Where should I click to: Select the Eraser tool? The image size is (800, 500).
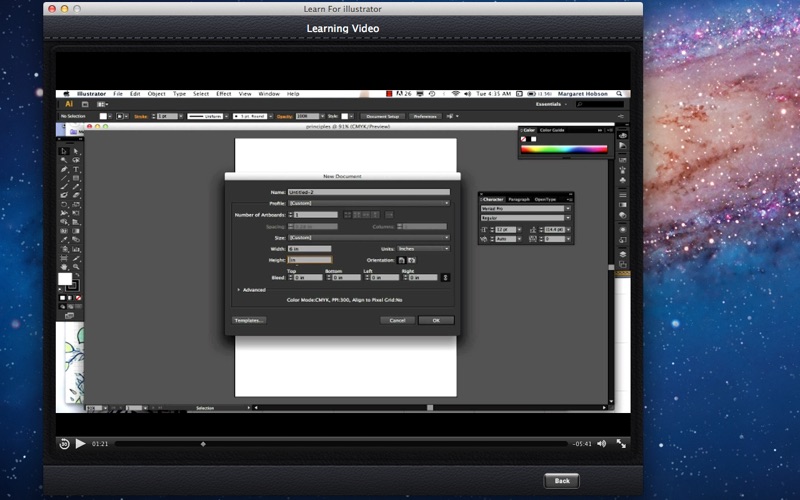coord(76,195)
